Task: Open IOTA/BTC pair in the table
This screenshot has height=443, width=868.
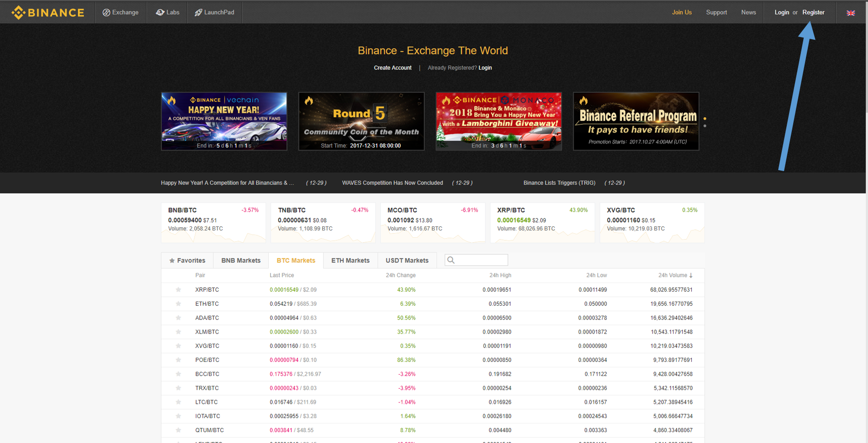Action: point(208,416)
